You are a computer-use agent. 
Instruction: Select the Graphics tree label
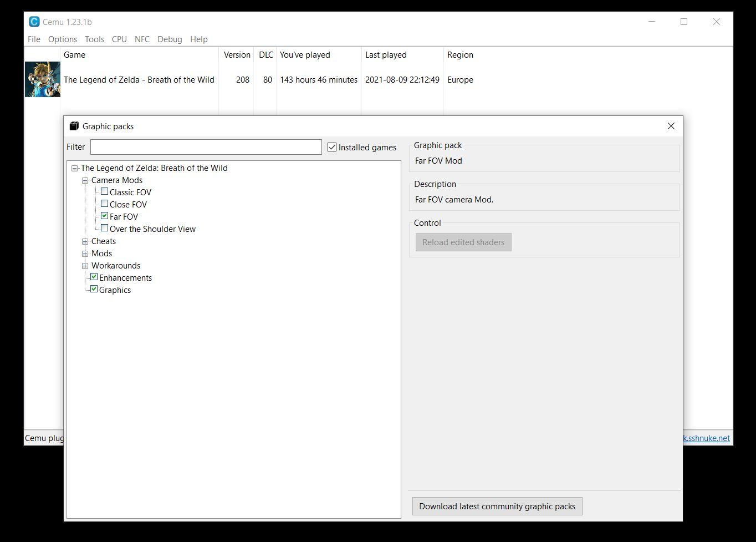[x=115, y=290]
